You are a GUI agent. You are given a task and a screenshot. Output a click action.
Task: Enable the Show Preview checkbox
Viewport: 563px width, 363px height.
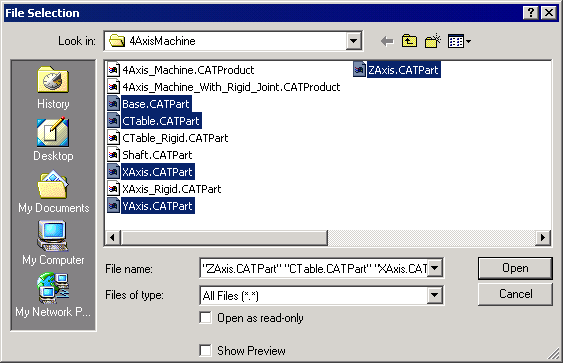[205, 350]
